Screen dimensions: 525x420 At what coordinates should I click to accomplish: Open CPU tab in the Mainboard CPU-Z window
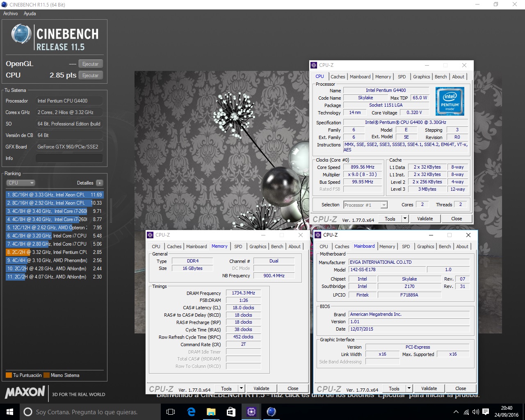pos(324,247)
